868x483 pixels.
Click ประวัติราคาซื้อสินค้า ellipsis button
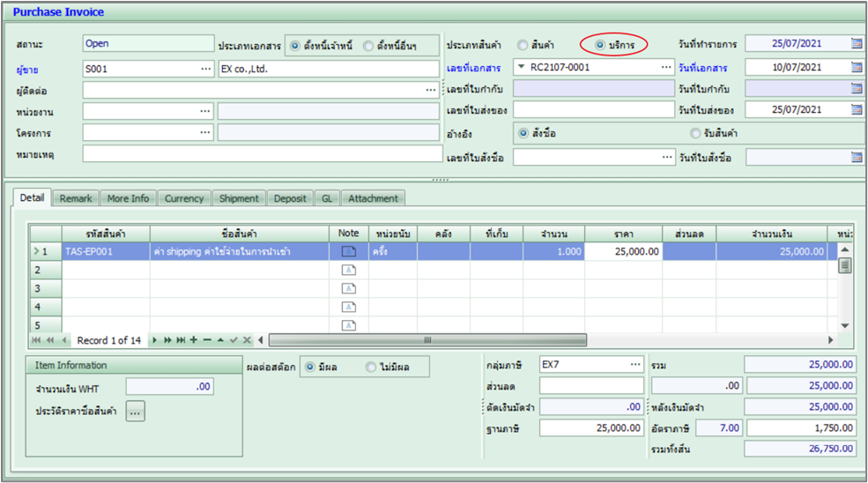click(x=135, y=412)
